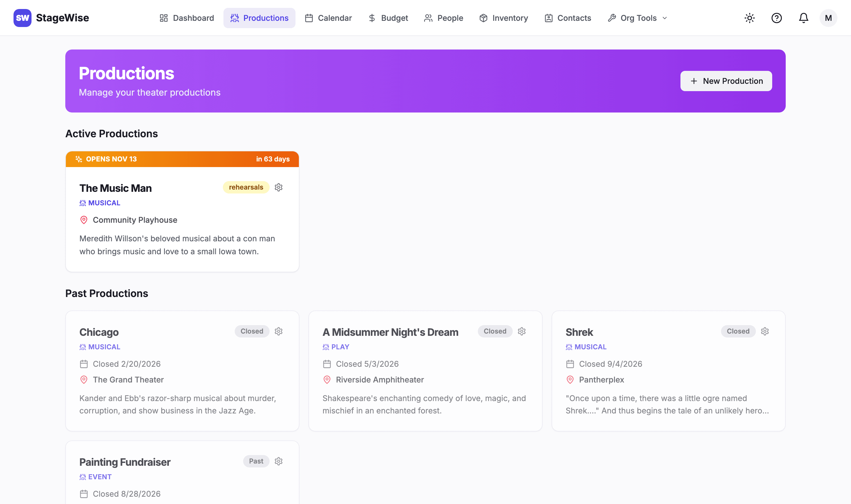This screenshot has width=851, height=504.
Task: Toggle the light/dark theme sun icon
Action: pyautogui.click(x=749, y=18)
